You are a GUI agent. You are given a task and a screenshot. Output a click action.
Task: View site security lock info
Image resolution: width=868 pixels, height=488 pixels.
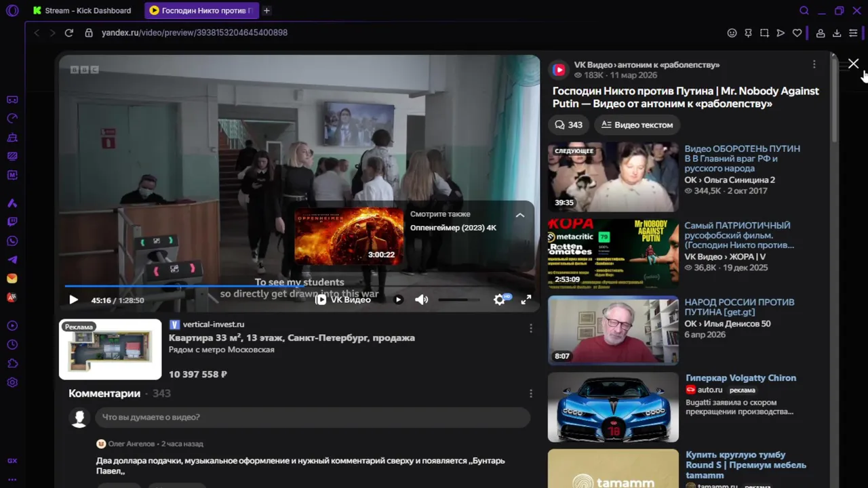pos(88,33)
